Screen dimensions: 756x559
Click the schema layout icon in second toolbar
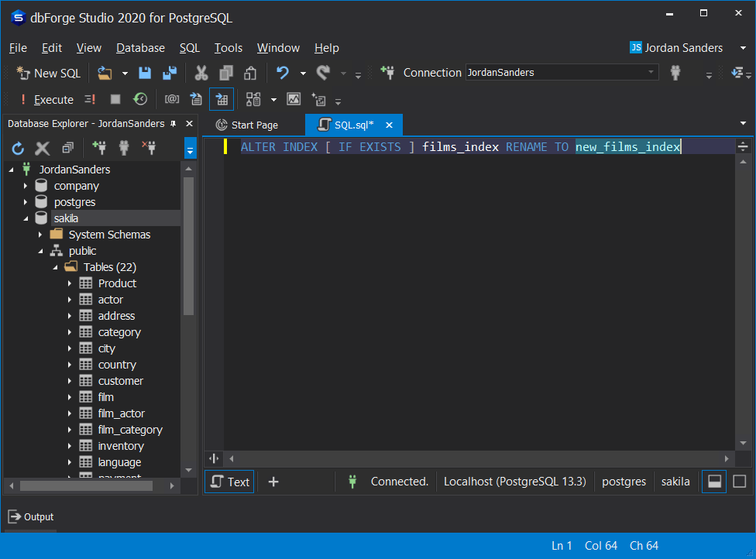253,99
